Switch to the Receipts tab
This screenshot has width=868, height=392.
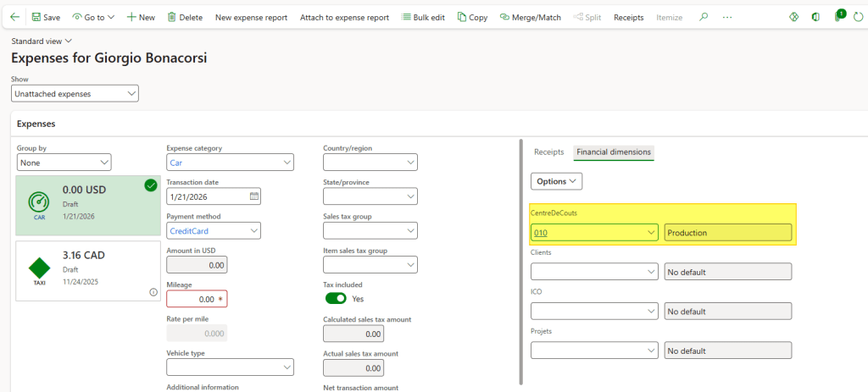[x=548, y=152]
